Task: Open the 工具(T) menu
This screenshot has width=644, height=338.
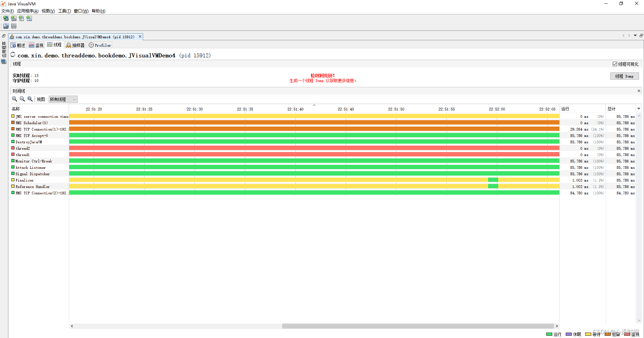Action: (x=65, y=11)
